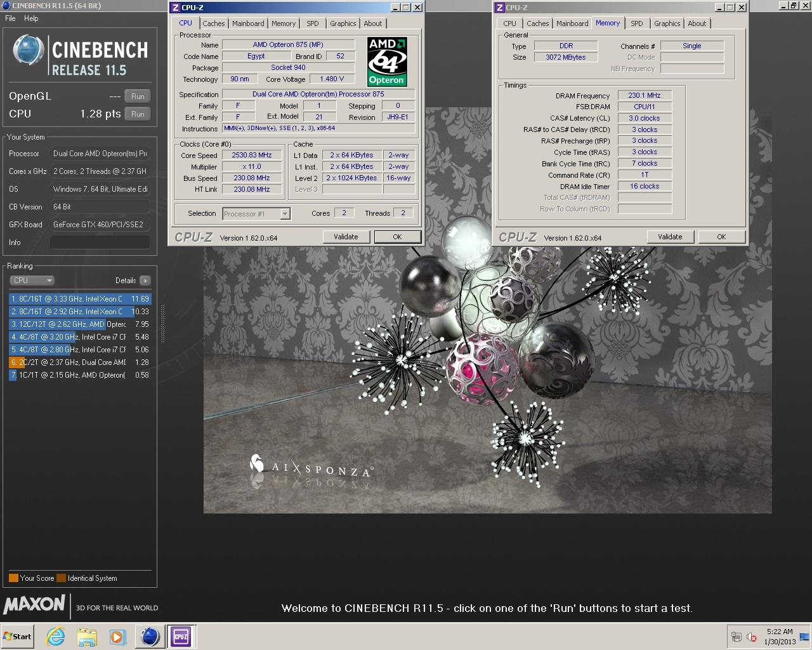
Task: Select ranking row 1C/1T @ 2.15 GHz
Action: [80, 375]
